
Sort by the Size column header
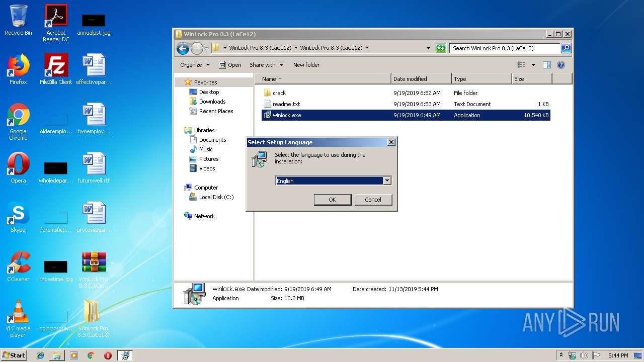coord(532,79)
